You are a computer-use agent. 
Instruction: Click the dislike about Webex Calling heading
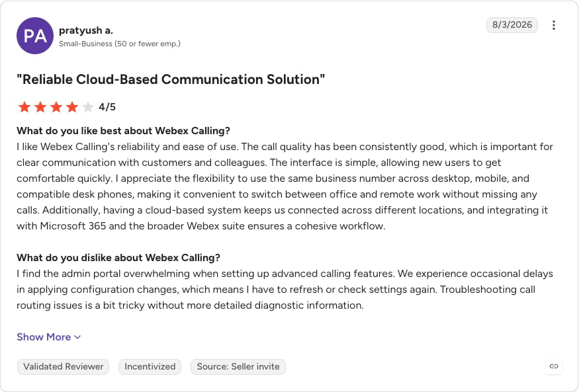pyautogui.click(x=118, y=257)
